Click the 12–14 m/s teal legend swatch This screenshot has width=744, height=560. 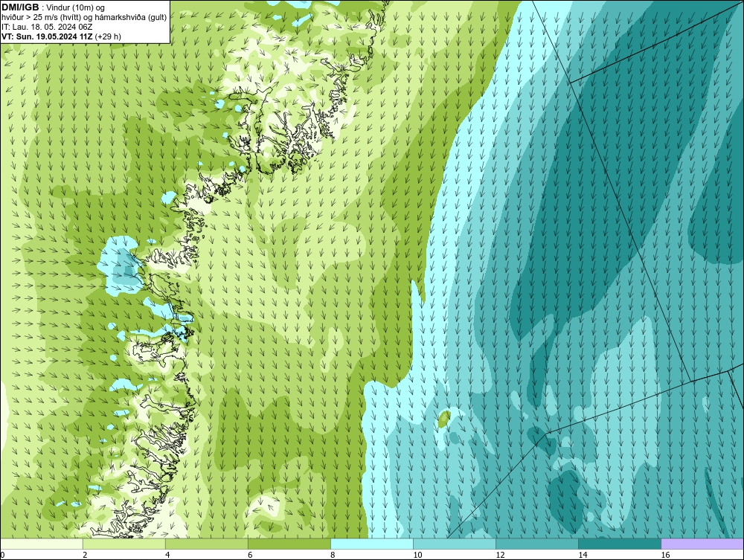tap(537, 544)
